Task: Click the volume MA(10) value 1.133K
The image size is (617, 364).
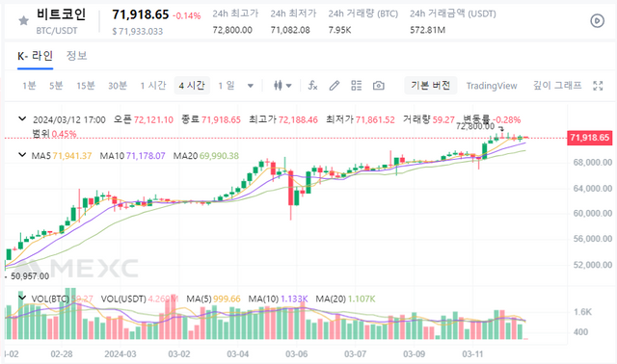Action: point(294,299)
